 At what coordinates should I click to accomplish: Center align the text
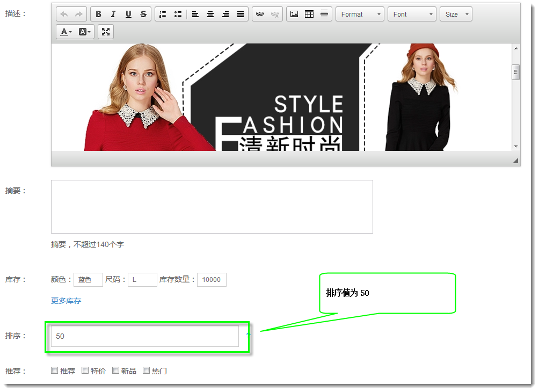click(x=210, y=14)
